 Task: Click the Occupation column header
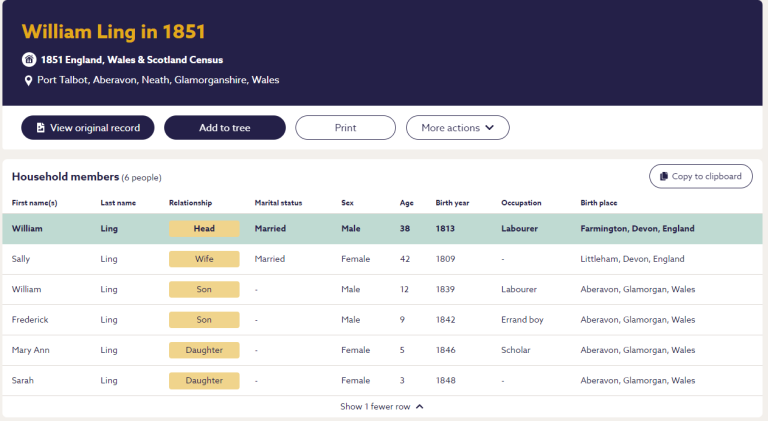click(521, 203)
